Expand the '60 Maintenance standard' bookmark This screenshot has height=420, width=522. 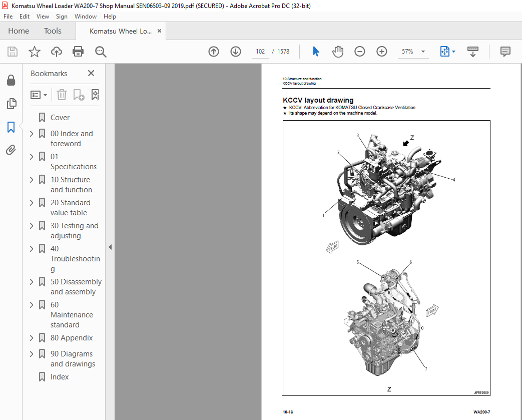click(x=32, y=305)
